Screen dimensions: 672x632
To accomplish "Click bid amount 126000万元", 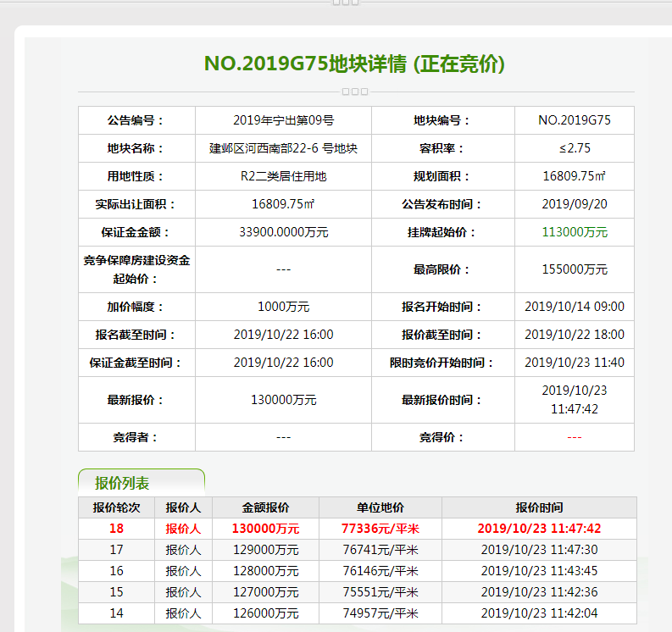I will point(266,613).
